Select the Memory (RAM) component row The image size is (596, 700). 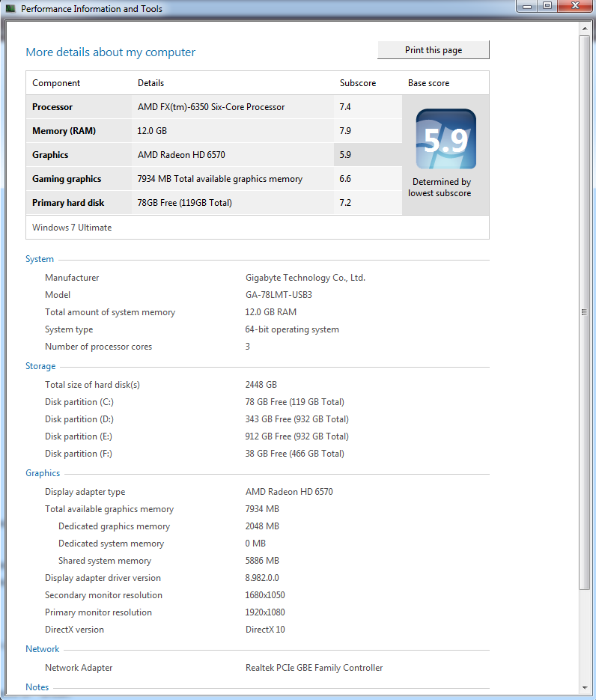(180, 131)
